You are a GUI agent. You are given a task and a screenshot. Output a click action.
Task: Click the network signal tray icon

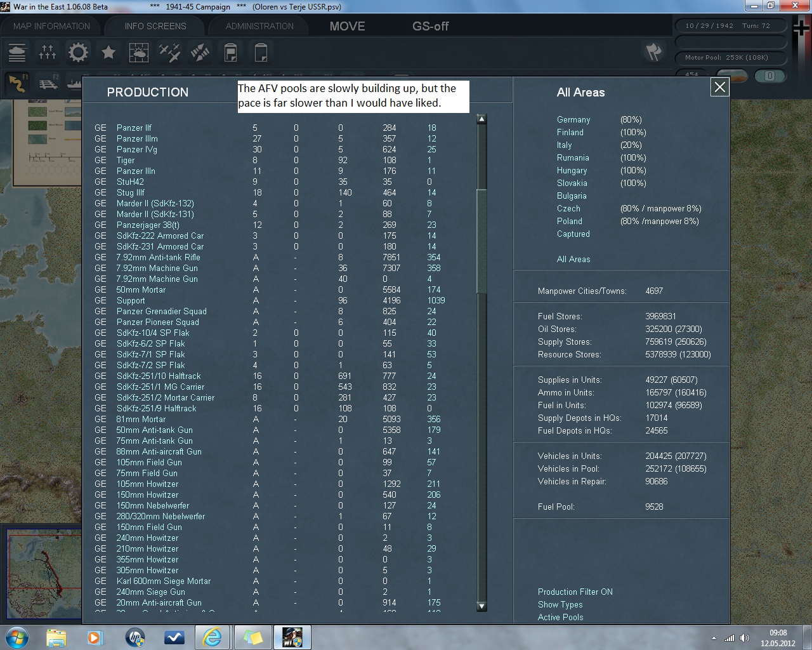[x=730, y=638]
